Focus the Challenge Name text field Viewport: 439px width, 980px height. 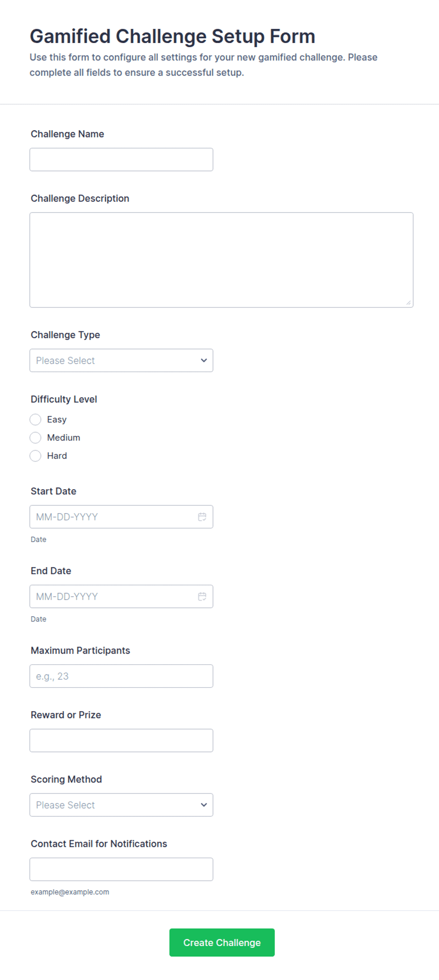tap(121, 160)
